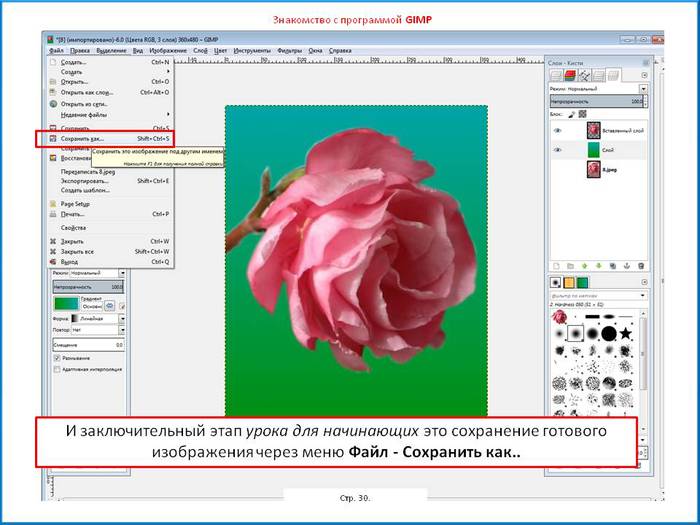
Task: Hide the Слой layer via its eye icon
Action: coord(557,150)
